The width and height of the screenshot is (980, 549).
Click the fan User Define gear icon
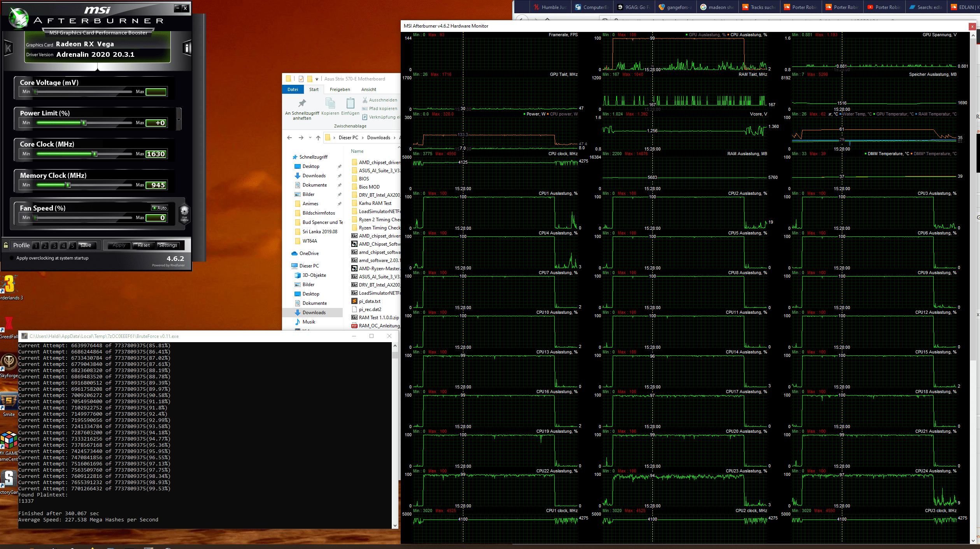pos(184,213)
